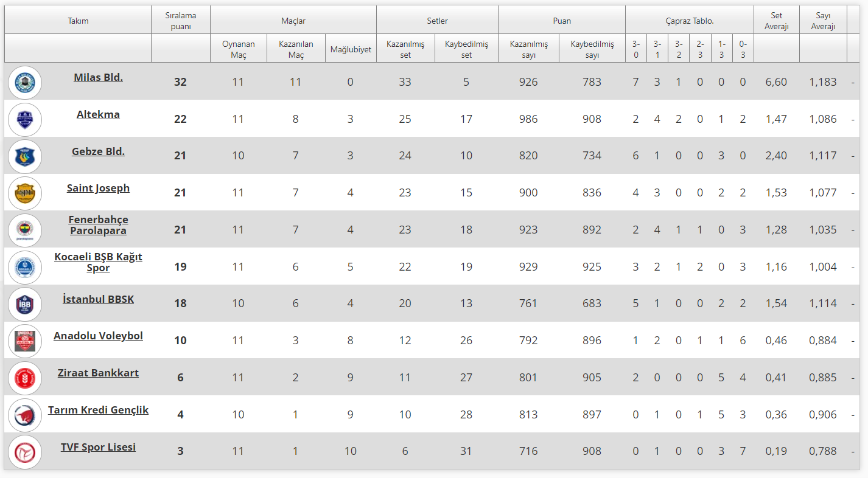Click the Altekma team logo
868x478 pixels.
25,120
